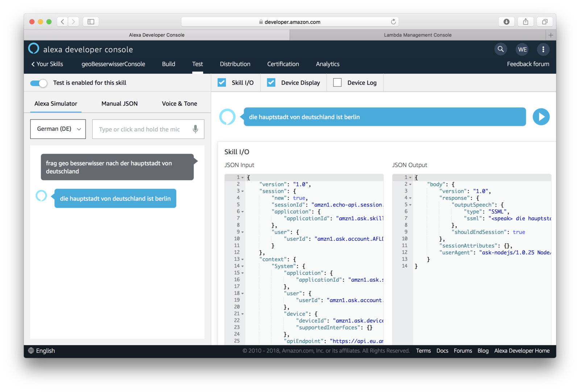This screenshot has width=580, height=392.
Task: Open the Terms link in footer
Action: point(423,351)
